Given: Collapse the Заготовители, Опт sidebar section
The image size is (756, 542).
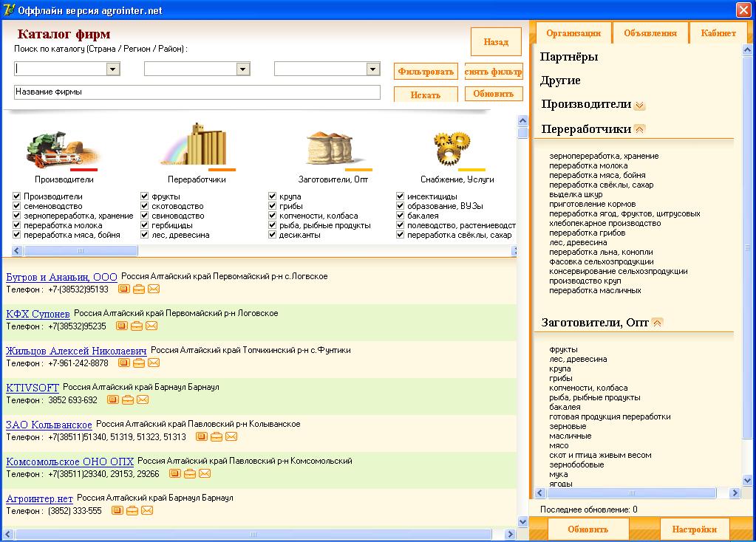Looking at the screenshot, I should [658, 323].
